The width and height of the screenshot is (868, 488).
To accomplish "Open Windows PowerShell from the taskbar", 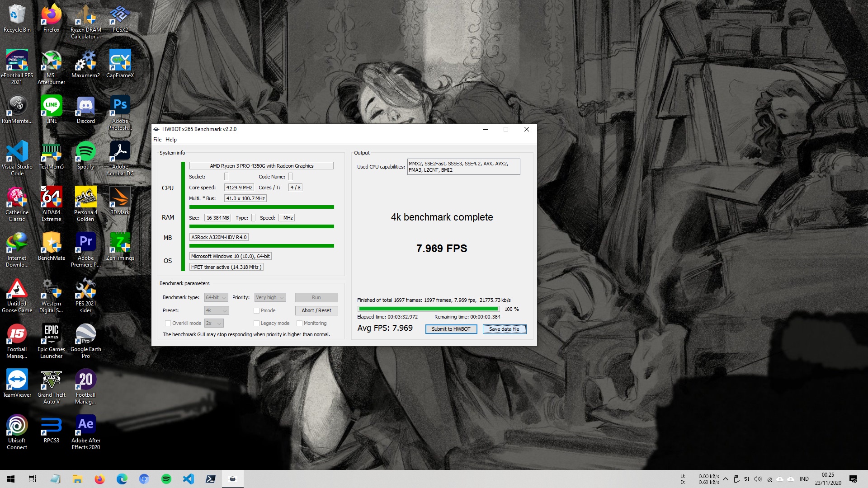I will click(211, 479).
